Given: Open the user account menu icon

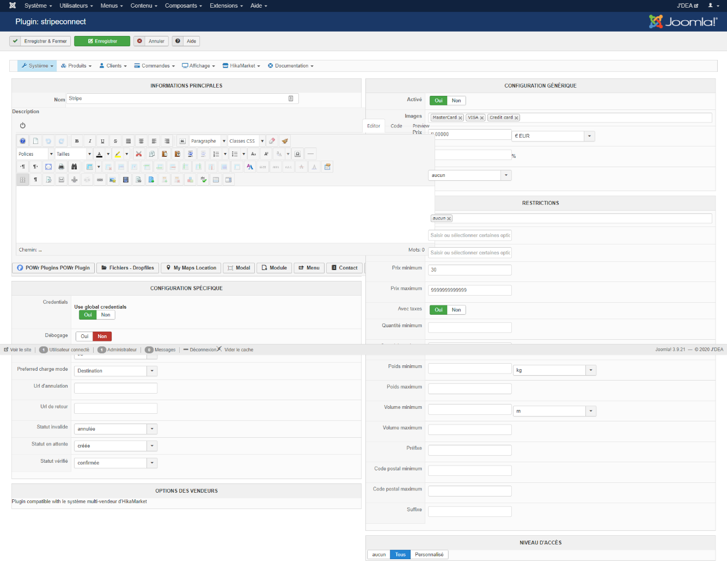Looking at the screenshot, I should coord(713,5).
